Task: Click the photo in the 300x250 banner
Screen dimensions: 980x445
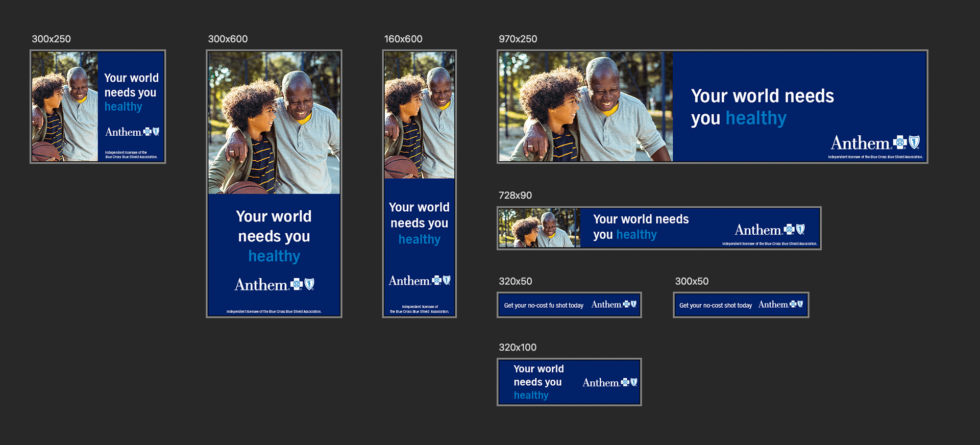Action: click(x=65, y=107)
